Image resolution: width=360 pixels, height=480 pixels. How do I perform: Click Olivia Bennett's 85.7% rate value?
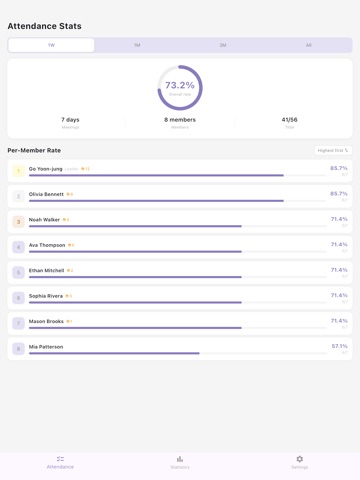(339, 194)
